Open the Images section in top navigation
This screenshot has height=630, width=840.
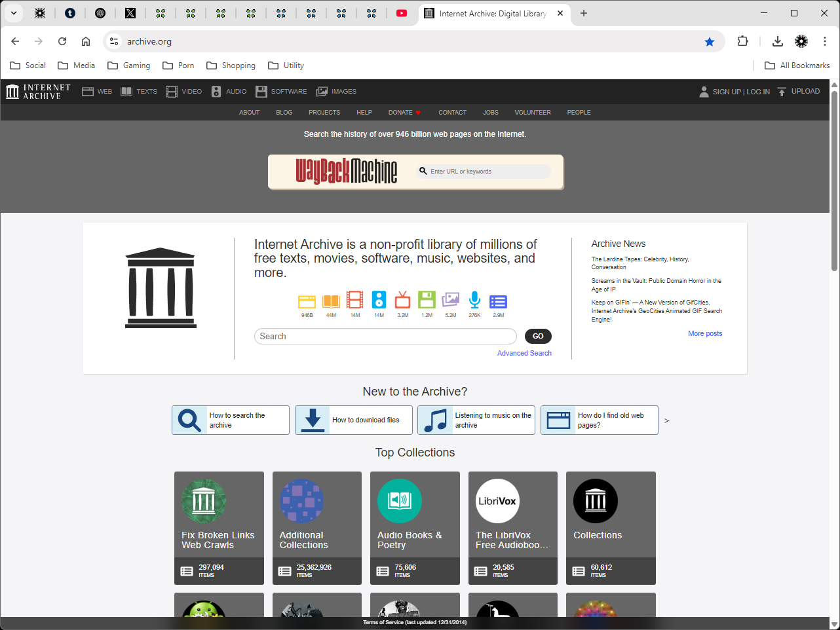pyautogui.click(x=336, y=92)
